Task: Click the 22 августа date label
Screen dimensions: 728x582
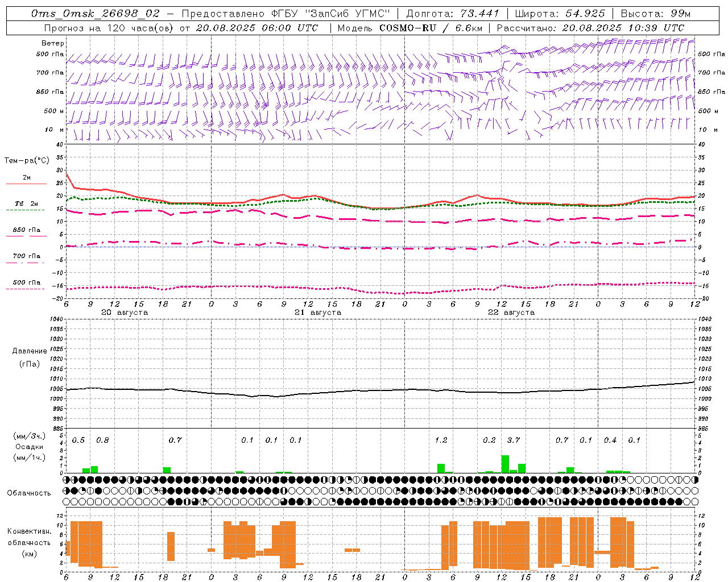Action: click(x=511, y=313)
